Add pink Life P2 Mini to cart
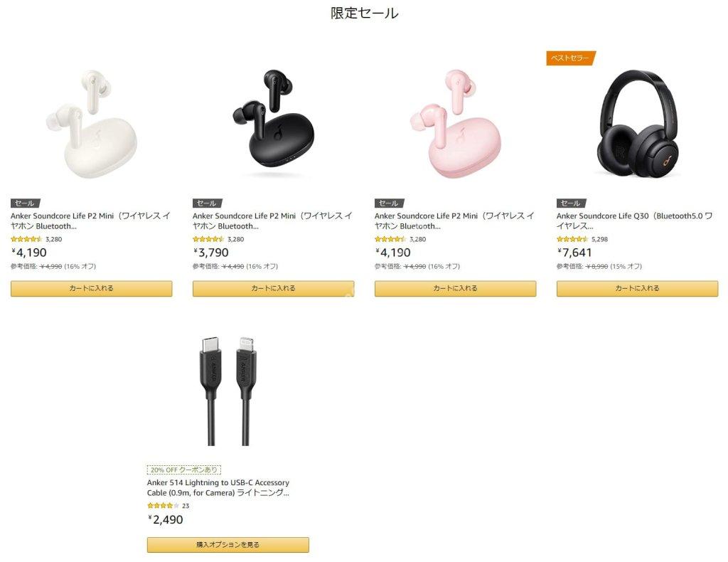 pyautogui.click(x=456, y=288)
